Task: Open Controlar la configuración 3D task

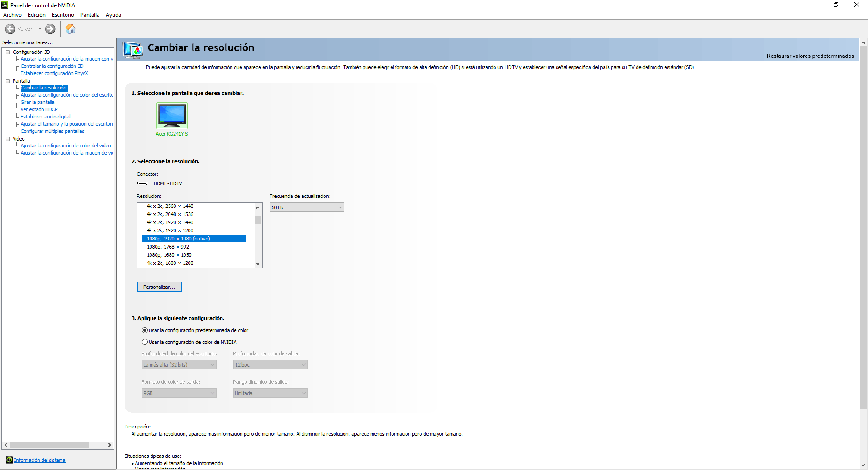Action: pos(52,66)
